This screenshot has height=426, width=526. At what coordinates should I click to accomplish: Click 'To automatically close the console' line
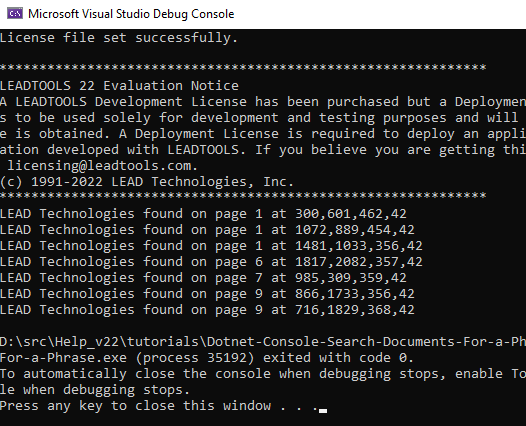[x=263, y=374]
